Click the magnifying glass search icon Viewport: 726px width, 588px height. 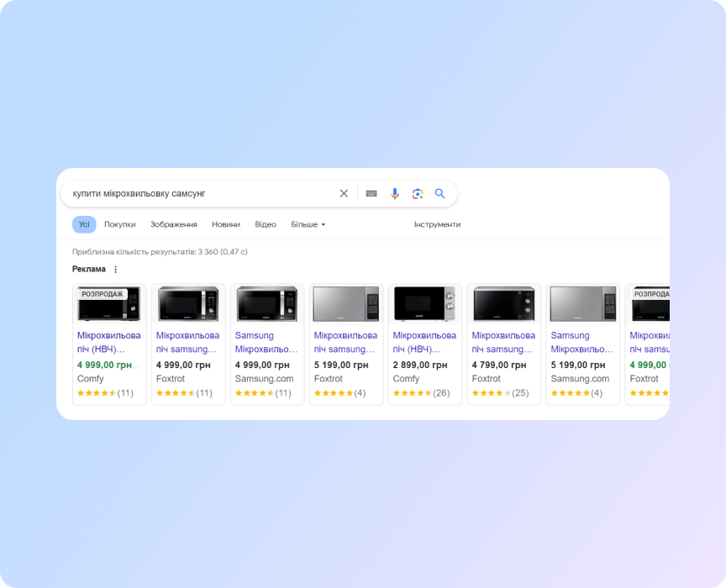tap(440, 193)
